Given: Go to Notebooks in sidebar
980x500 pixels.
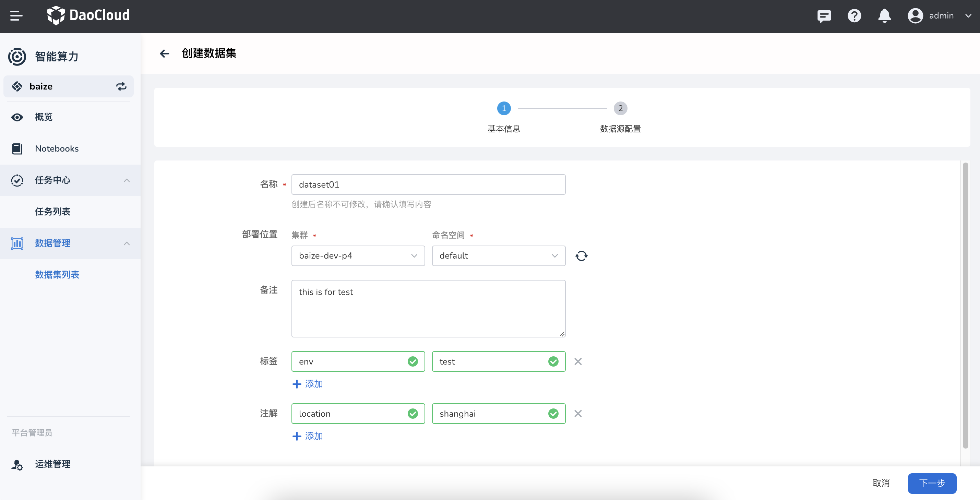Looking at the screenshot, I should [56, 148].
